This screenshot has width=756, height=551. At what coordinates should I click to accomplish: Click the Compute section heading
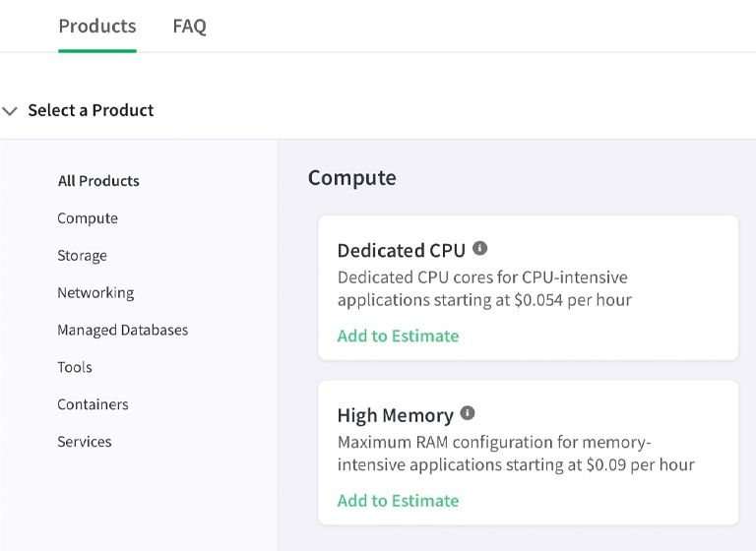[x=351, y=178]
